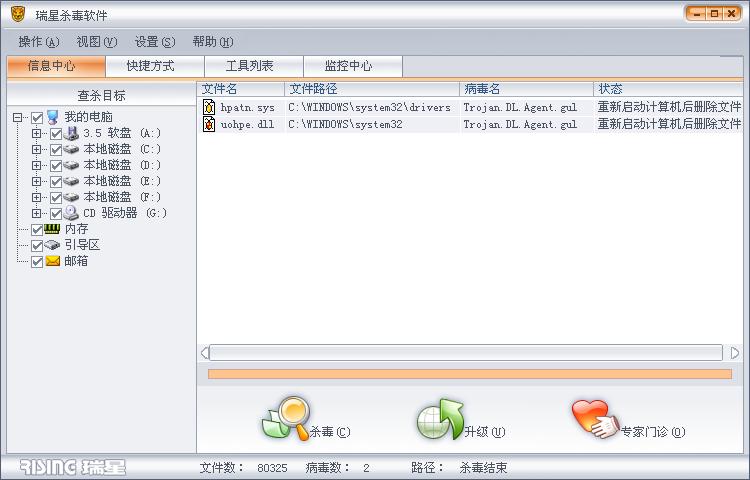Click the right scroll arrow of results list
Viewport: 750px width, 480px height.
coord(735,353)
